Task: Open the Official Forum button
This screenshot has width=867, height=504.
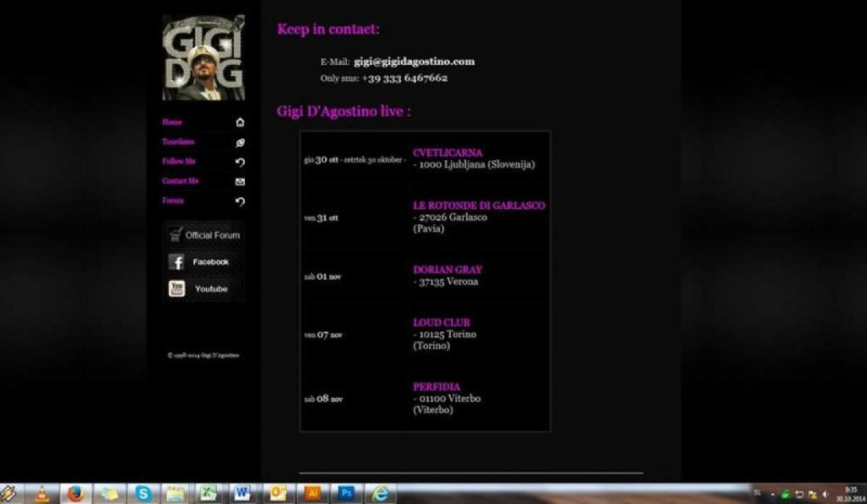Action: click(204, 235)
